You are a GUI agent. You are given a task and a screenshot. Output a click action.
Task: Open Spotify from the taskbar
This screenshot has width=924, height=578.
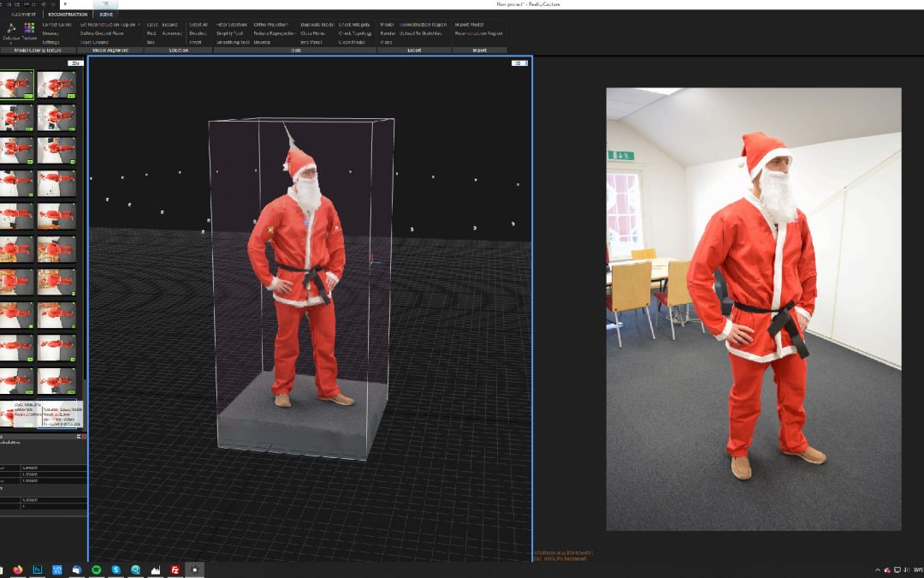point(96,569)
